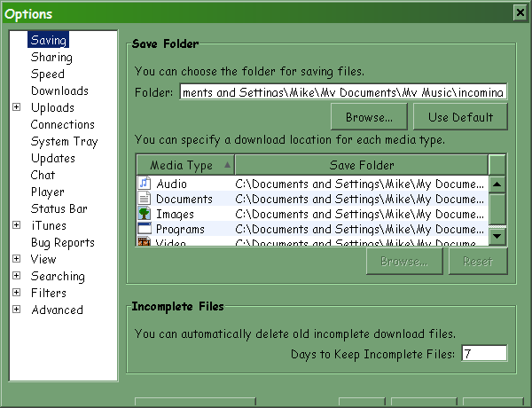Click the Use Default button
Image resolution: width=532 pixels, height=408 pixels.
point(460,117)
